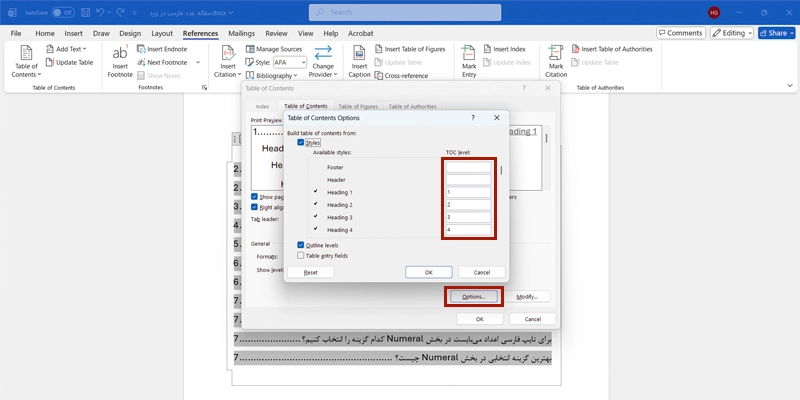The image size is (800, 400).
Task: Click the Mark Citation button
Action: click(x=556, y=62)
